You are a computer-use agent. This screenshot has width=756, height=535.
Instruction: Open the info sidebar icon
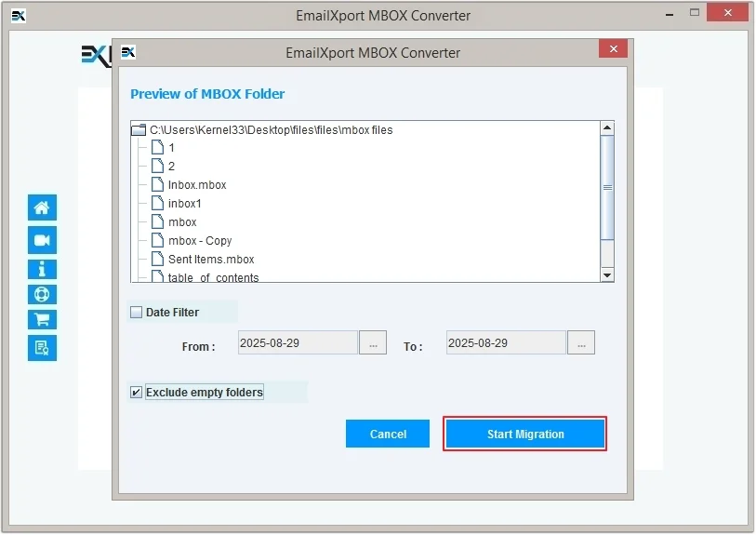coord(42,269)
